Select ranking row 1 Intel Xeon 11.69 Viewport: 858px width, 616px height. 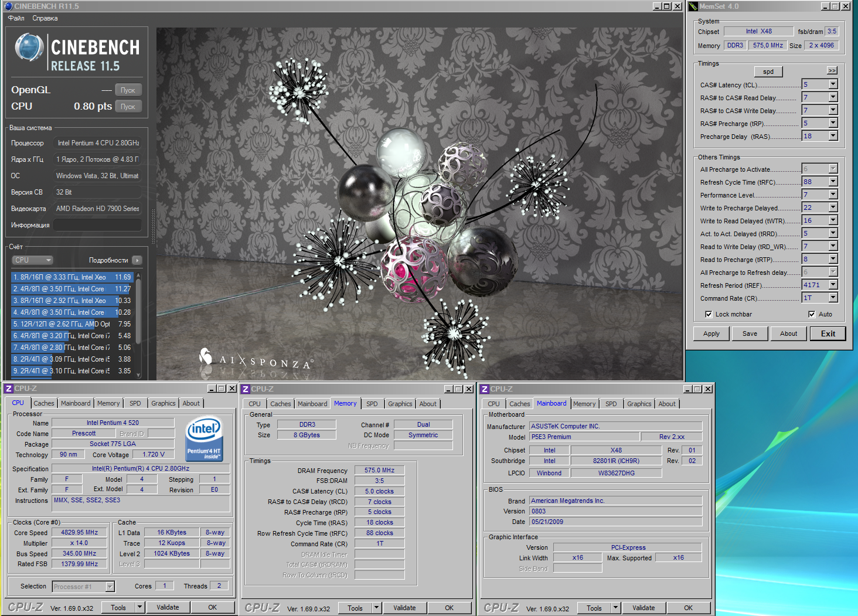[x=73, y=277]
